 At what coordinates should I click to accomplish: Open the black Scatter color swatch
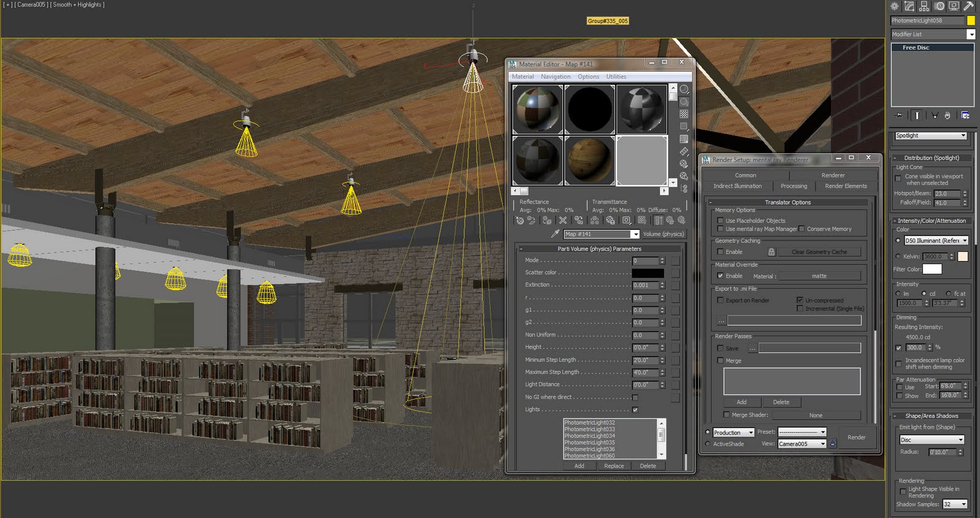pyautogui.click(x=647, y=273)
